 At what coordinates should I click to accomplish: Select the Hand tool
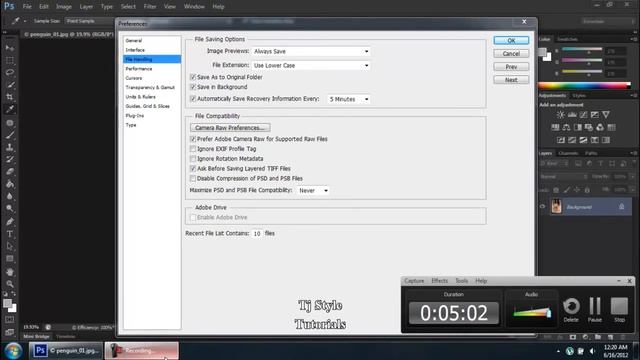pyautogui.click(x=10, y=272)
